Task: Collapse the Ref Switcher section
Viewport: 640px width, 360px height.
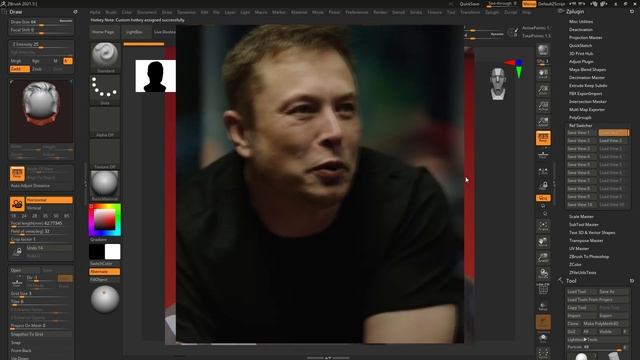Action: 580,125
